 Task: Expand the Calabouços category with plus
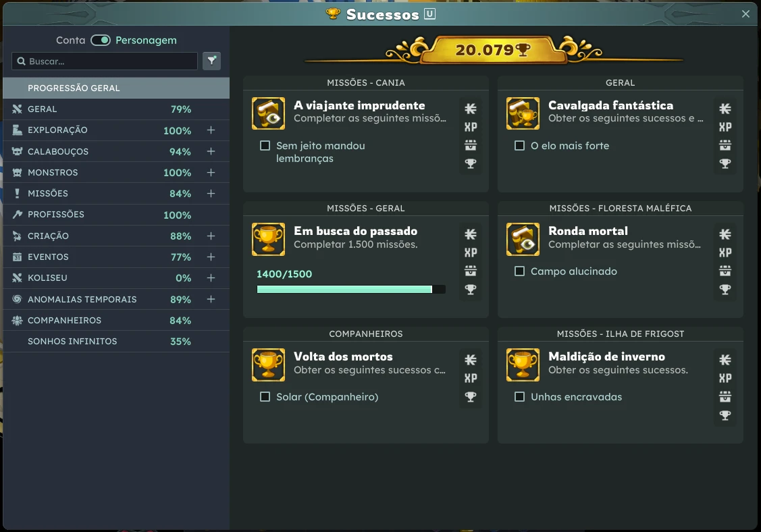pos(211,151)
